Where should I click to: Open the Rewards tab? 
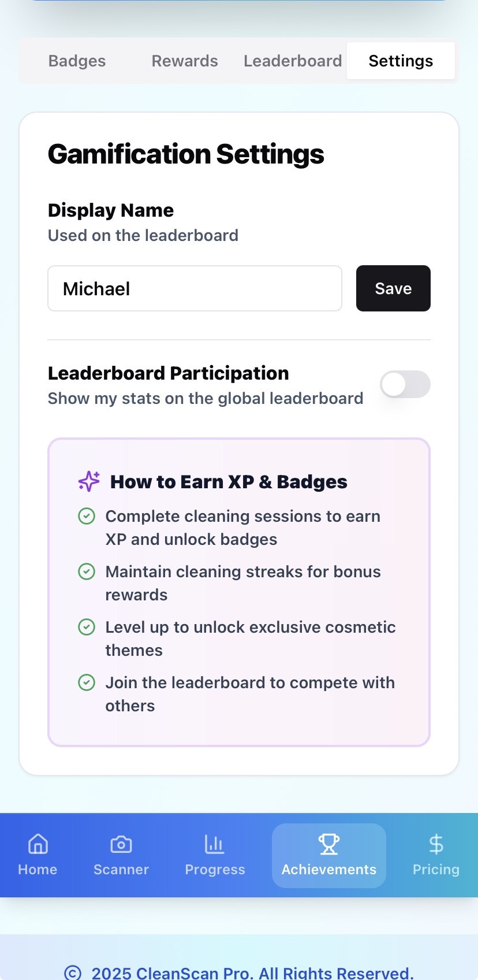click(185, 61)
